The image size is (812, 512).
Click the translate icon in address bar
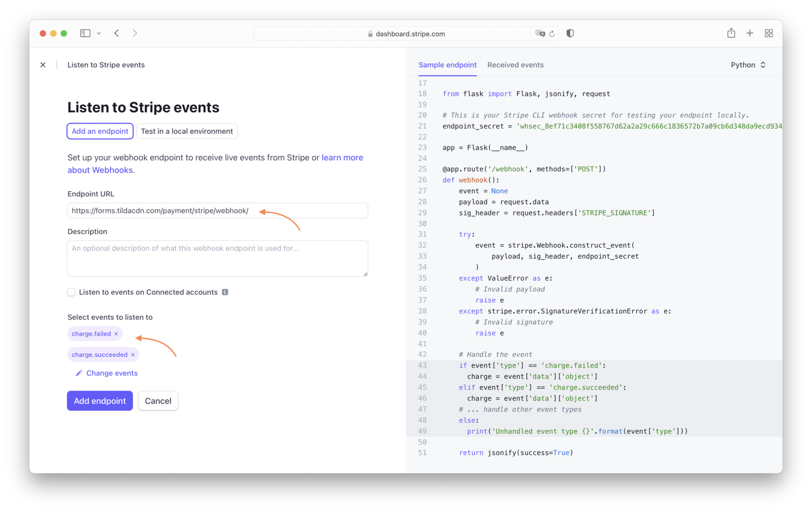pos(540,33)
